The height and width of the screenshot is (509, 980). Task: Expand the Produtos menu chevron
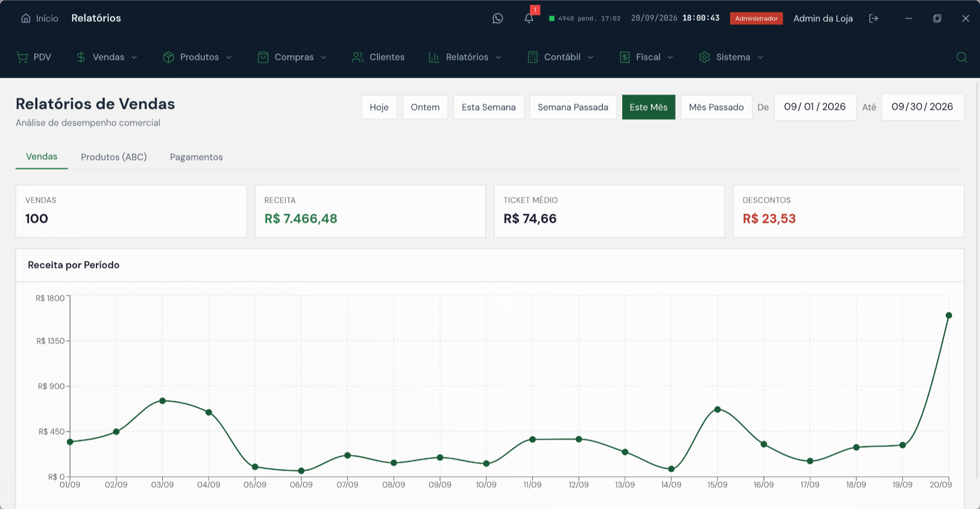tap(229, 57)
